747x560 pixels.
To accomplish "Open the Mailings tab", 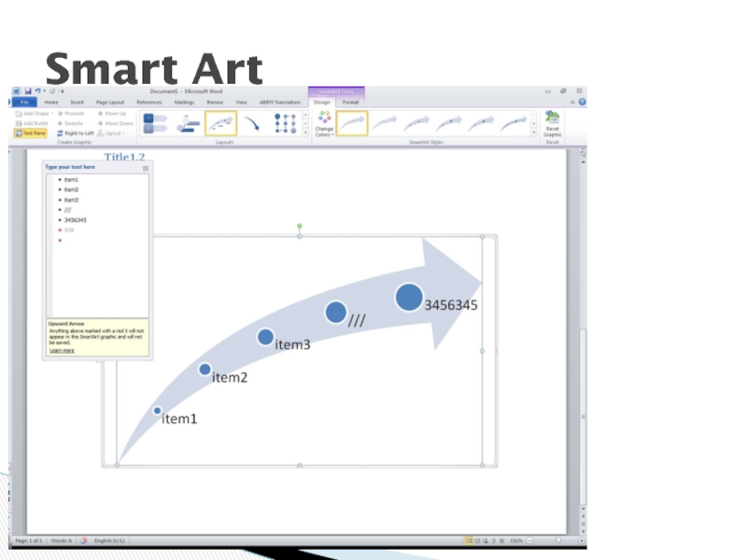I will coord(184,102).
